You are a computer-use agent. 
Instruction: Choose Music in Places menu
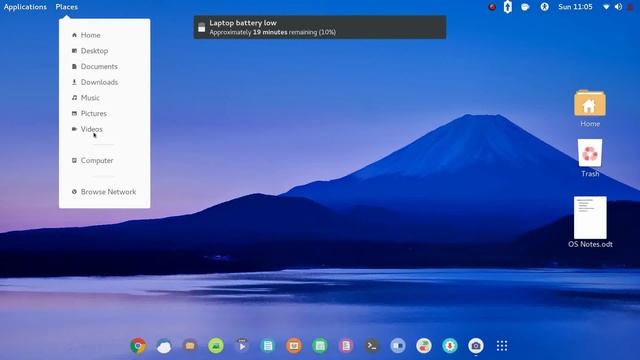click(x=104, y=98)
